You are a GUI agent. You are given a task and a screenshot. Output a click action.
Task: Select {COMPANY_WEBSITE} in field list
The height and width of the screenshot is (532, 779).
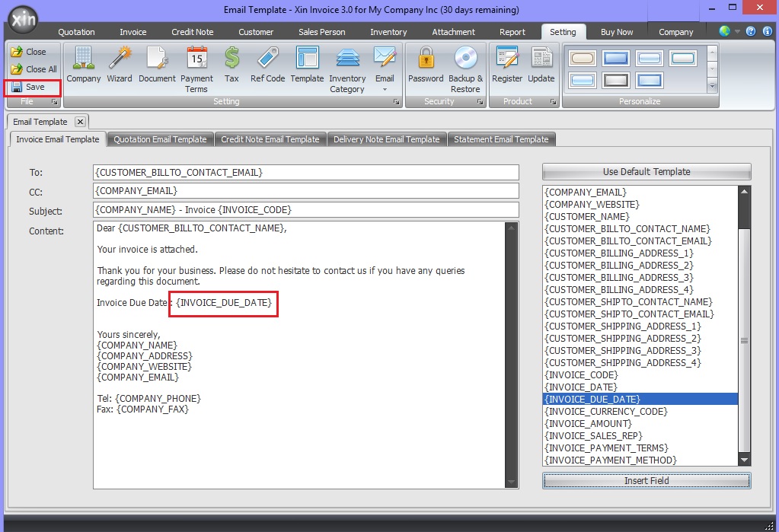(640, 204)
